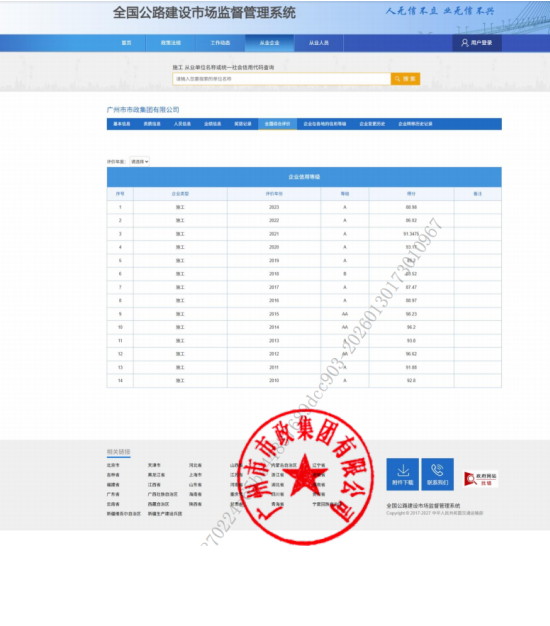Open the 上海市 footer link
The image size is (550, 626).
pyautogui.click(x=195, y=475)
